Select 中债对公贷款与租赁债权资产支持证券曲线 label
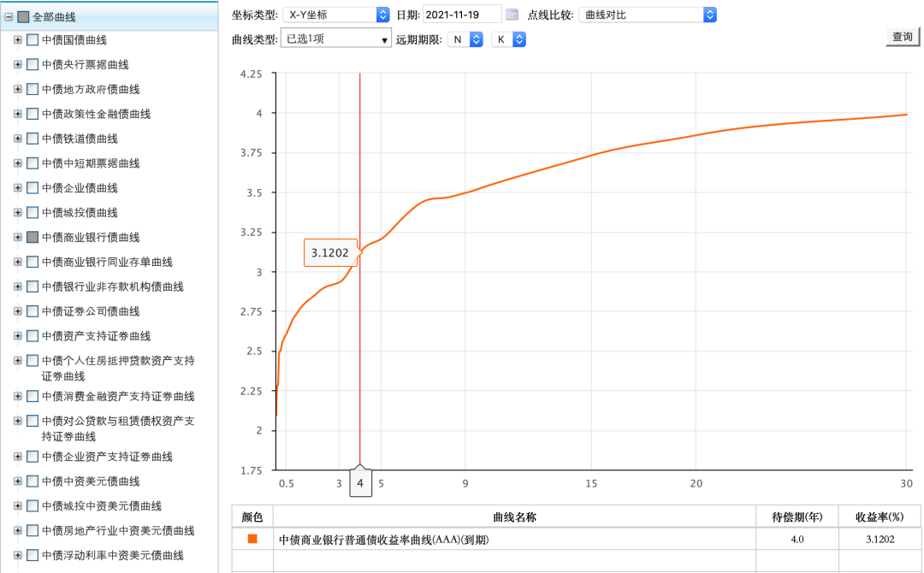924x573 pixels. [x=118, y=428]
